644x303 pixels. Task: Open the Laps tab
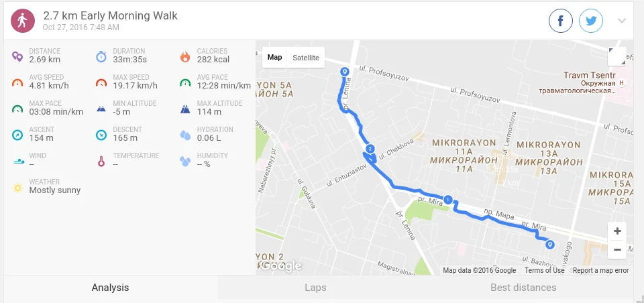click(x=315, y=288)
